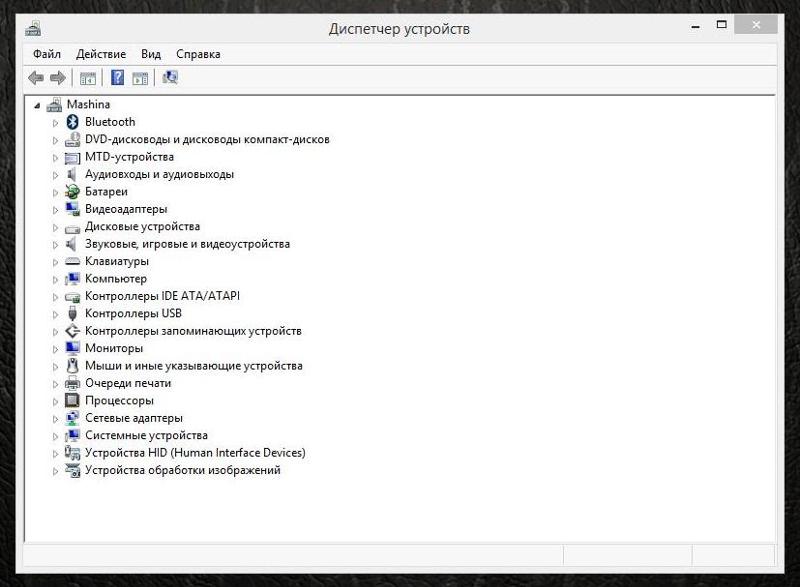Select Контроллеры IDE ATA/ATAPI label
This screenshot has height=587, width=800.
[162, 296]
